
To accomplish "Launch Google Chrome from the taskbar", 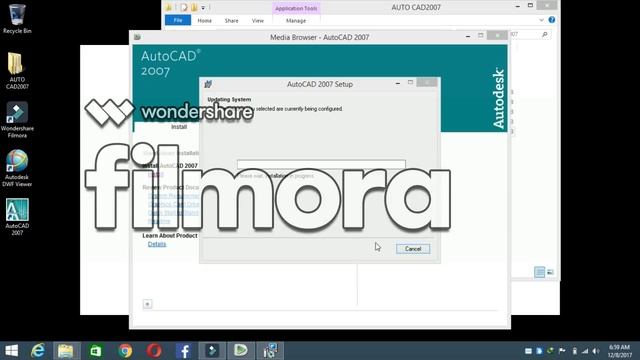I will (125, 351).
